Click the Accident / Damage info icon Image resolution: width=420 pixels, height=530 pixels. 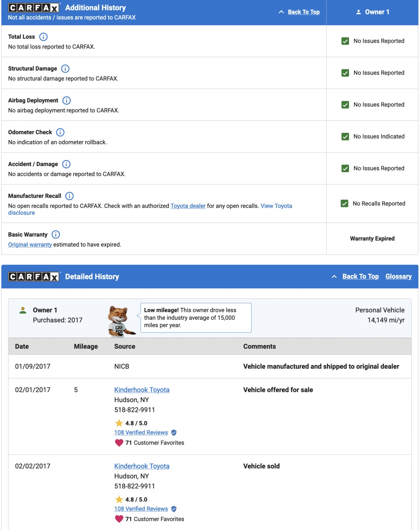[66, 164]
